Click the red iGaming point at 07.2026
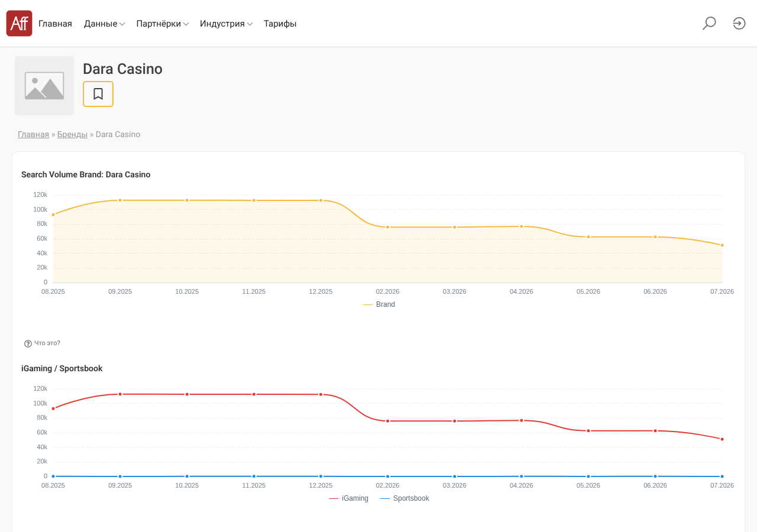 (722, 439)
